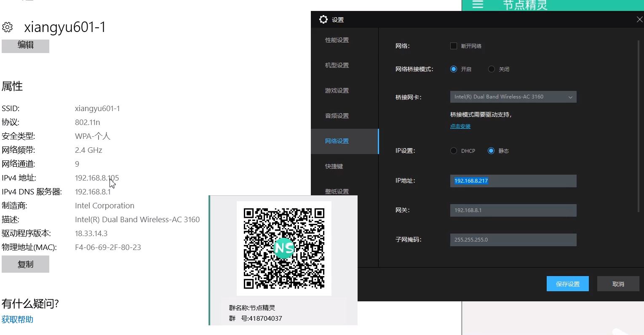This screenshot has height=335, width=644.
Task: Click SSID value xiangyu601-1
Action: coord(97,109)
